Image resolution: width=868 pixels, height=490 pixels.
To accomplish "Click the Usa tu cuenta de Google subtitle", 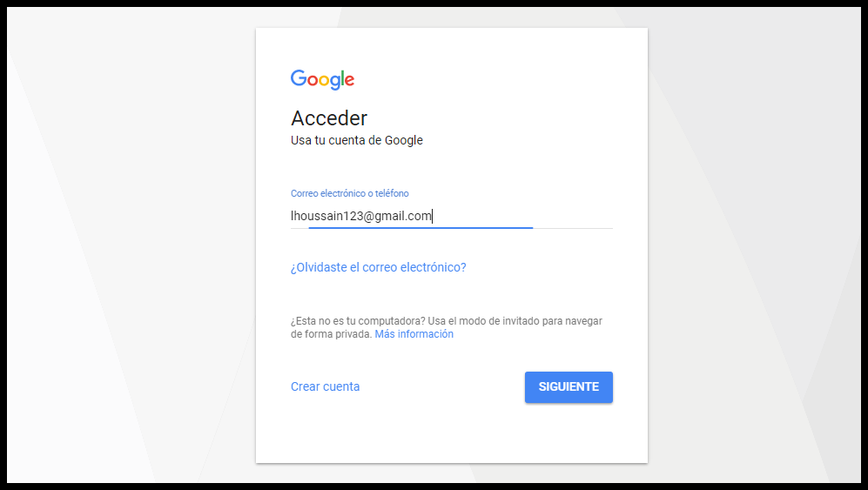I will click(356, 140).
